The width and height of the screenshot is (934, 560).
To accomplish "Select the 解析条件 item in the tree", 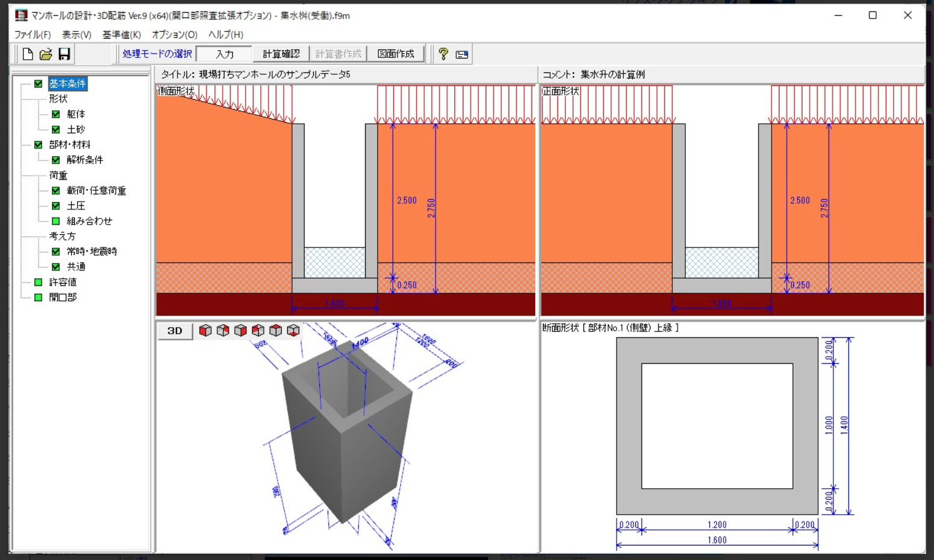I will coord(84,160).
